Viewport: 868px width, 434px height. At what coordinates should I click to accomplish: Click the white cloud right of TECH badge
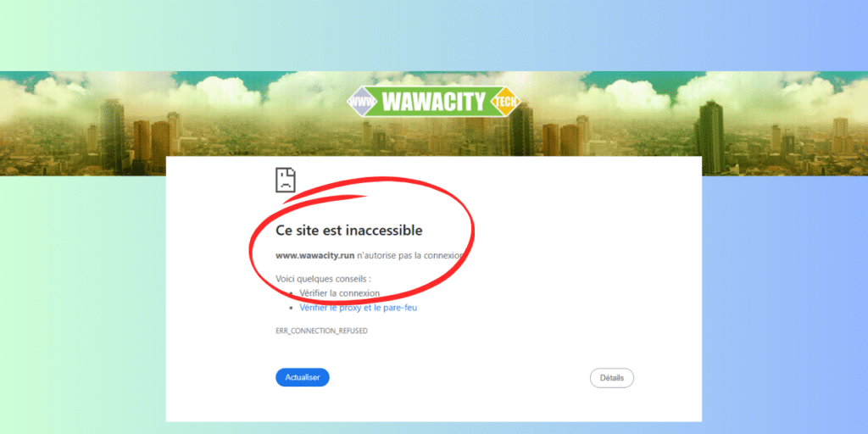(637, 95)
